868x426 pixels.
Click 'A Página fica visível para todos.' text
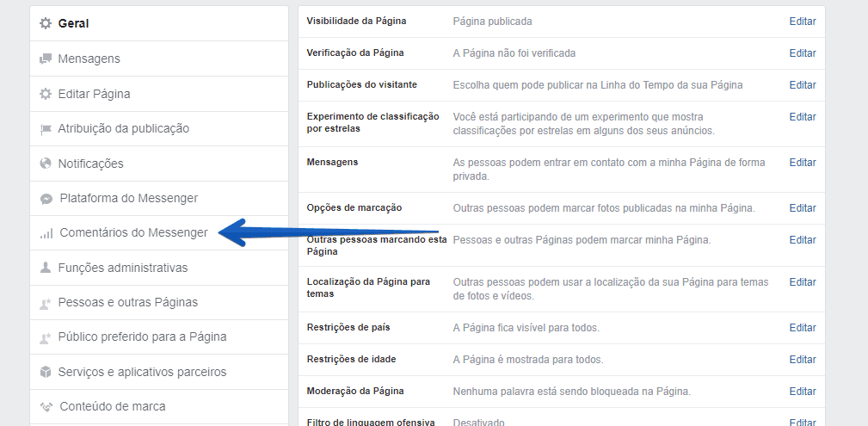click(526, 327)
